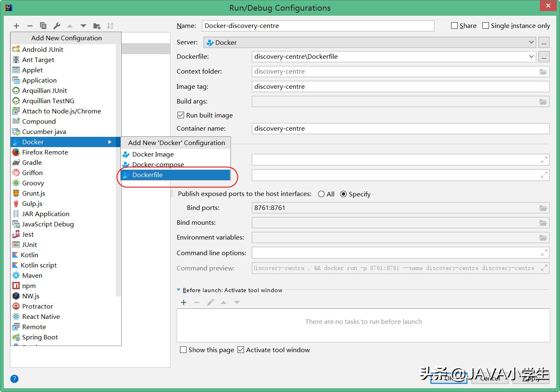
Task: Select Gradle configuration type
Action: [x=63, y=163]
